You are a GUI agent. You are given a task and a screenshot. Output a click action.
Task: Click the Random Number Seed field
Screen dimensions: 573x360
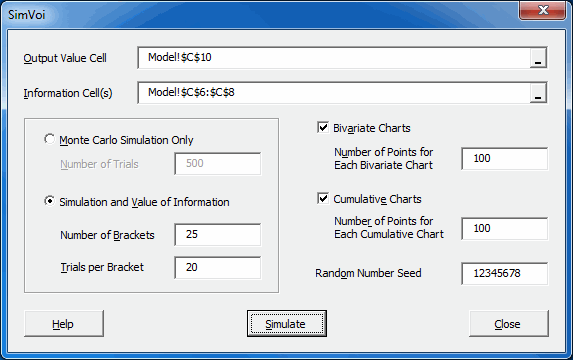(x=505, y=273)
